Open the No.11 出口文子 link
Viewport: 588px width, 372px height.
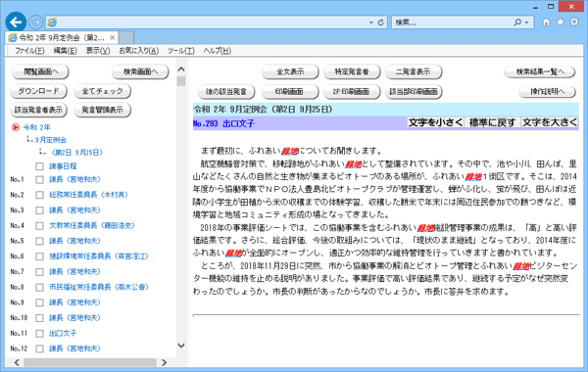pos(63,333)
